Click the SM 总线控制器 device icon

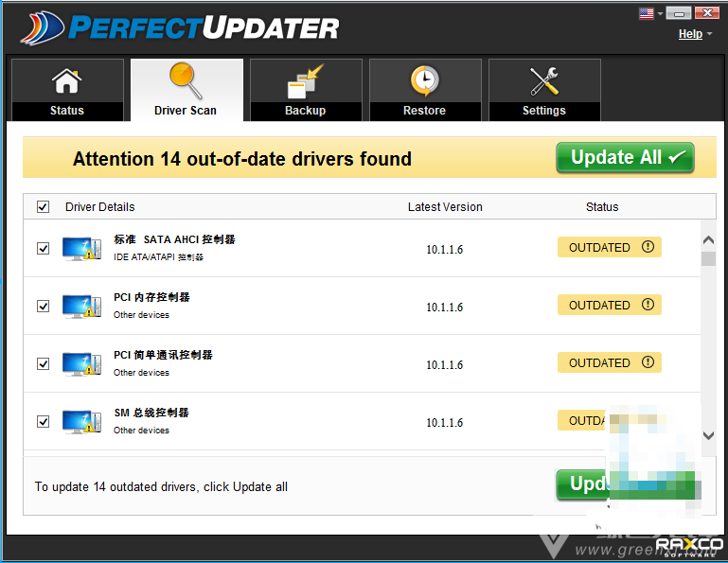(x=81, y=421)
